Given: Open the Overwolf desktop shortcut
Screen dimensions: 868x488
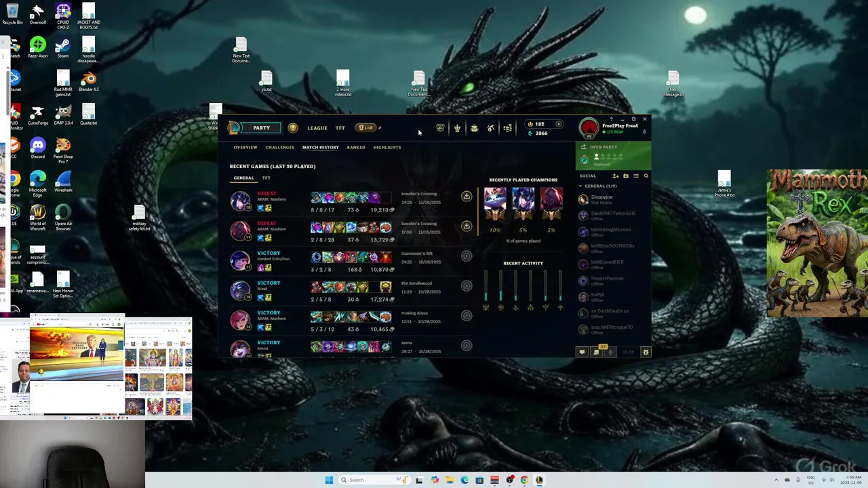Looking at the screenshot, I should pos(38,14).
